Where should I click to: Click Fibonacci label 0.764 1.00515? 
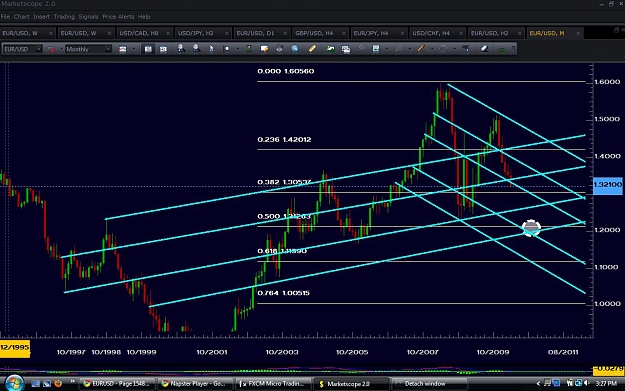click(x=283, y=293)
